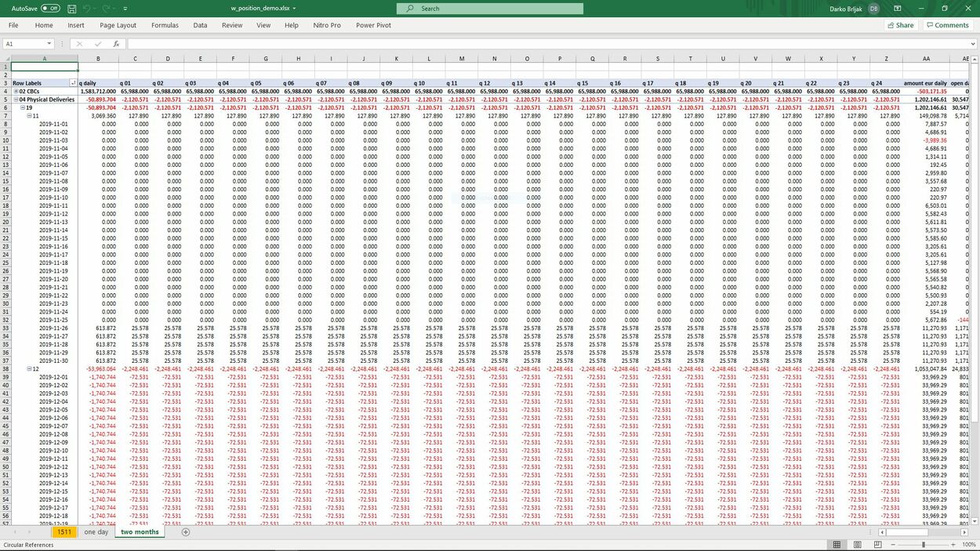
Task: Collapse the month 12 pivot group
Action: [x=29, y=368]
